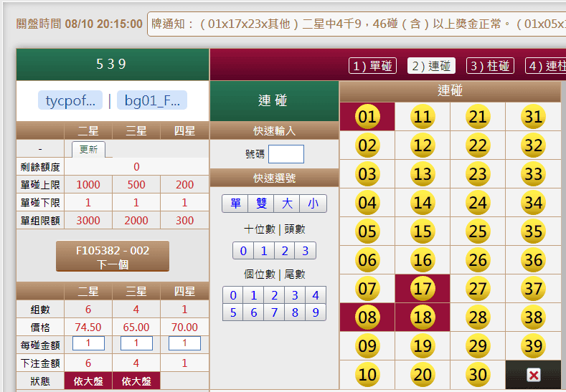Click the red X clear button
Screen dimensions: 566x392
coord(534,375)
